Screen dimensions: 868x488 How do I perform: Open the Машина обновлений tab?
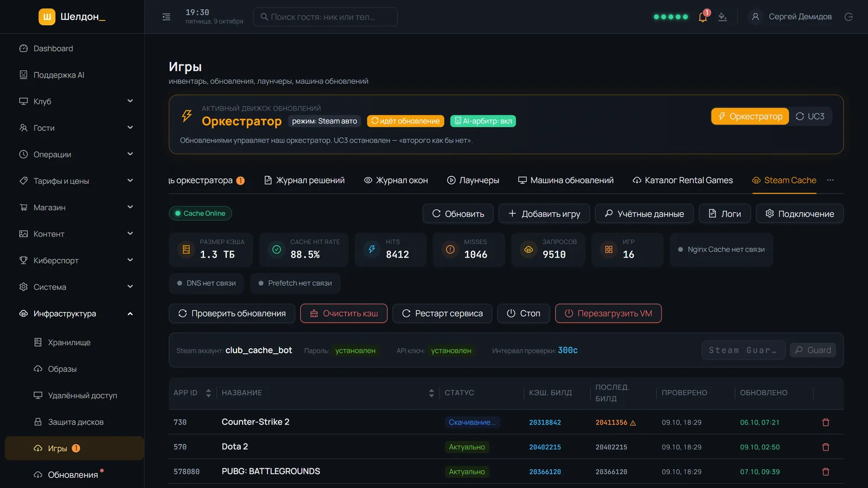(566, 180)
